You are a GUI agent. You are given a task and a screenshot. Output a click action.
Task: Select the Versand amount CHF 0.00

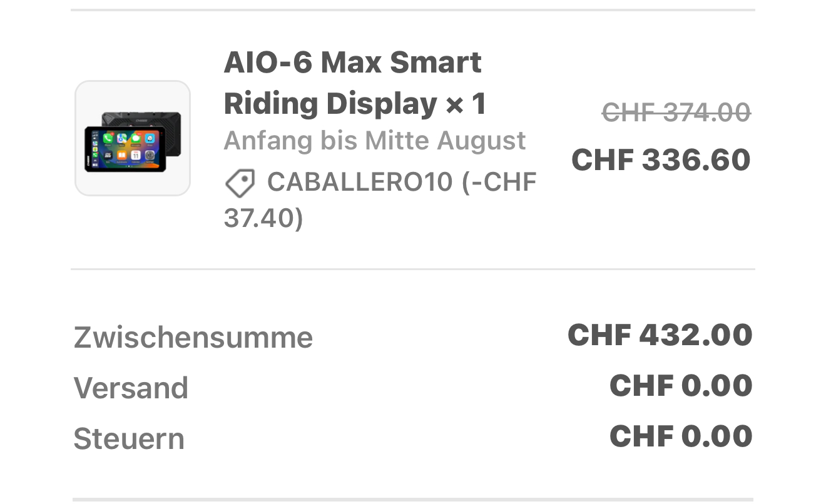pos(681,385)
